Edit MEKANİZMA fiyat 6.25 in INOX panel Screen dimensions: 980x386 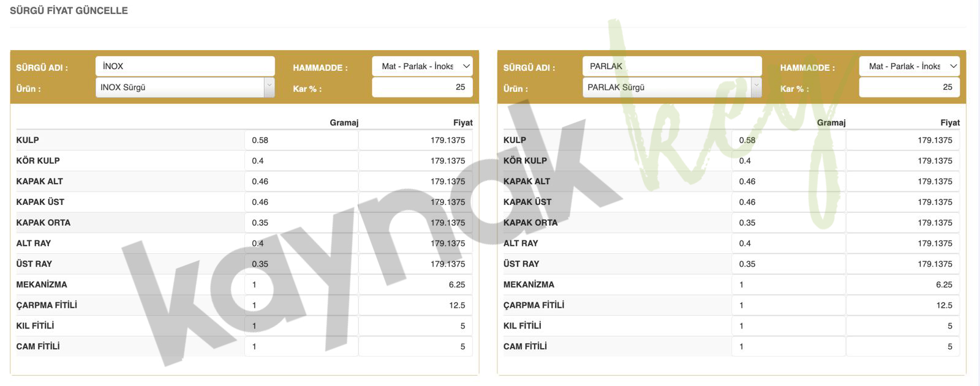tap(416, 284)
